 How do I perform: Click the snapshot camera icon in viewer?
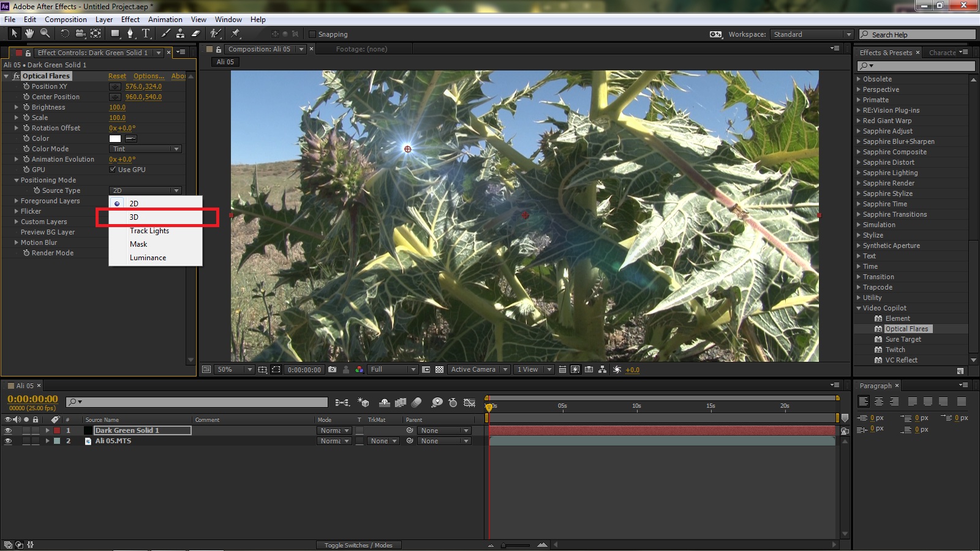click(332, 370)
